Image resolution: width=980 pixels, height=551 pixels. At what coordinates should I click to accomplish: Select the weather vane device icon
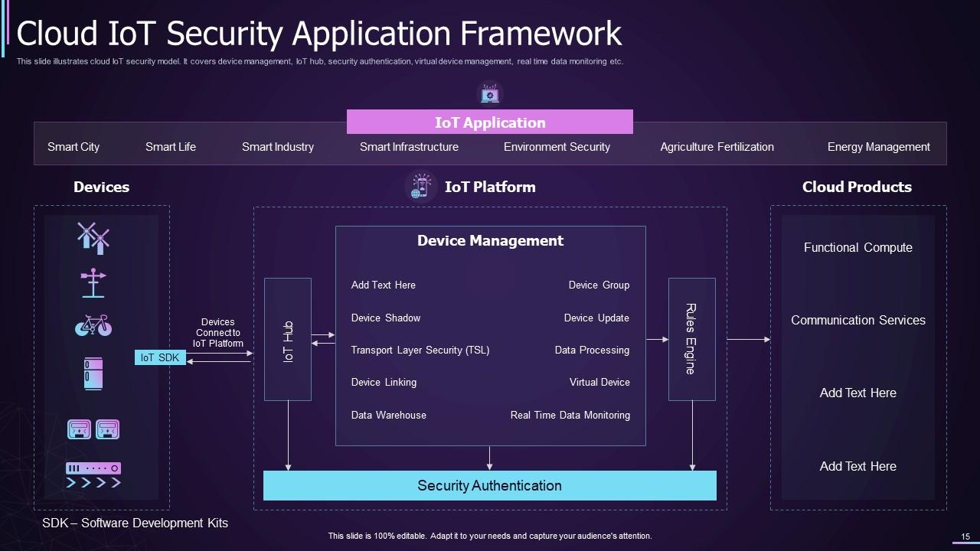click(93, 283)
